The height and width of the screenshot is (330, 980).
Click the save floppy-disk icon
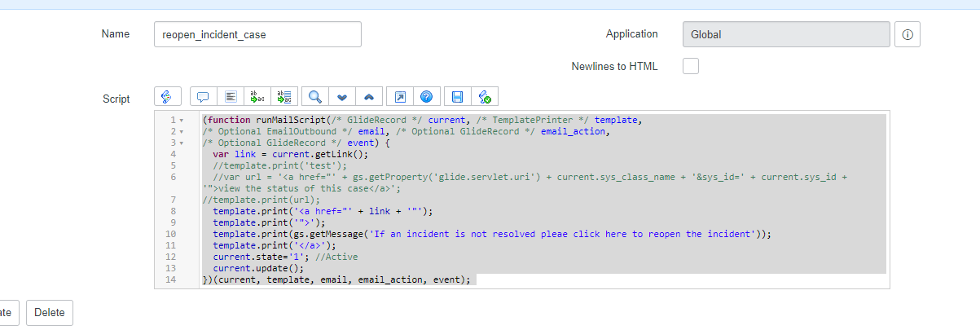(x=457, y=97)
